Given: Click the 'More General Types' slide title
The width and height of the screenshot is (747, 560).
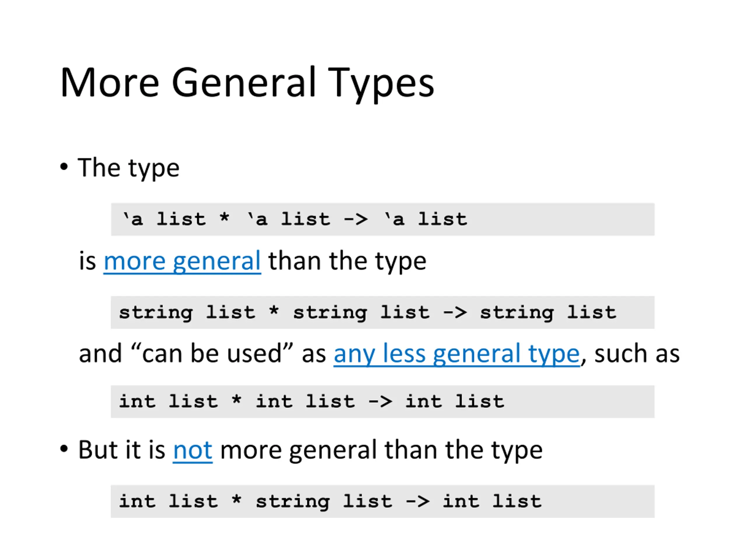Looking at the screenshot, I should pos(247,84).
